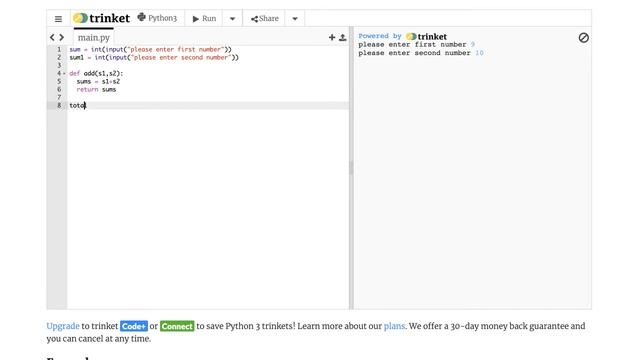Screen dimensions: 640x360
Task: Click the trinket logo
Action: 101,18
